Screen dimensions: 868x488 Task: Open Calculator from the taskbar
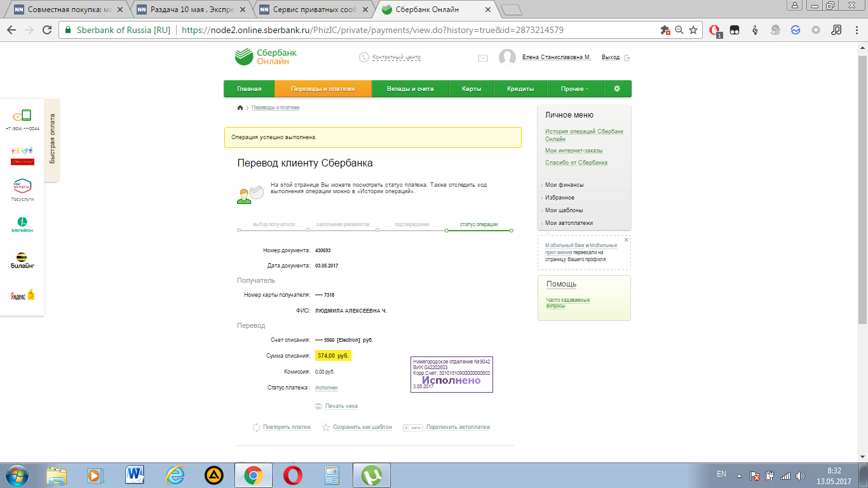click(x=331, y=475)
